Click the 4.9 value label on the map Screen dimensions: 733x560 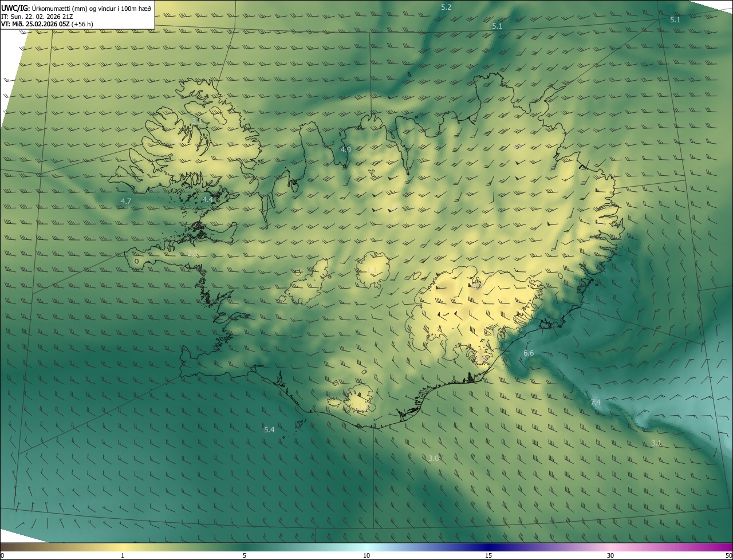pos(345,149)
